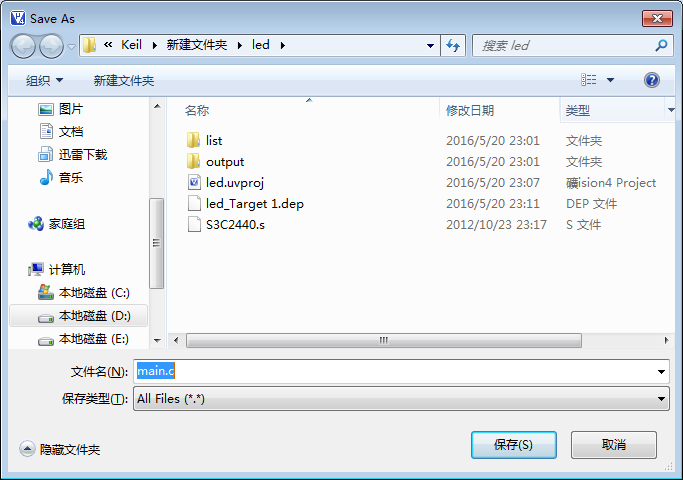Click the horizontal scrollbar of file list

coord(384,340)
